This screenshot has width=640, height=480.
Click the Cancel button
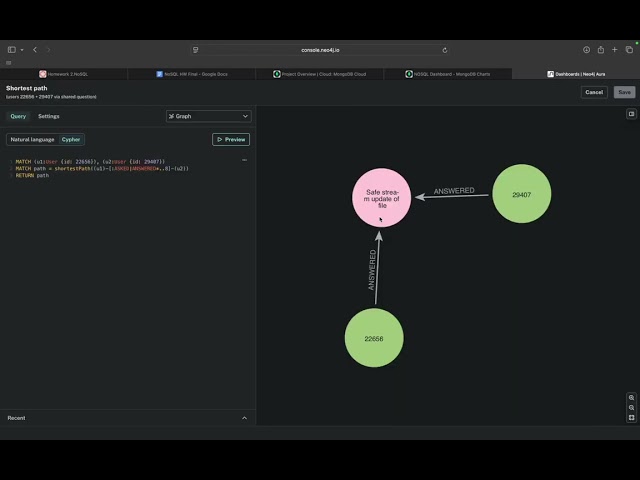point(594,92)
